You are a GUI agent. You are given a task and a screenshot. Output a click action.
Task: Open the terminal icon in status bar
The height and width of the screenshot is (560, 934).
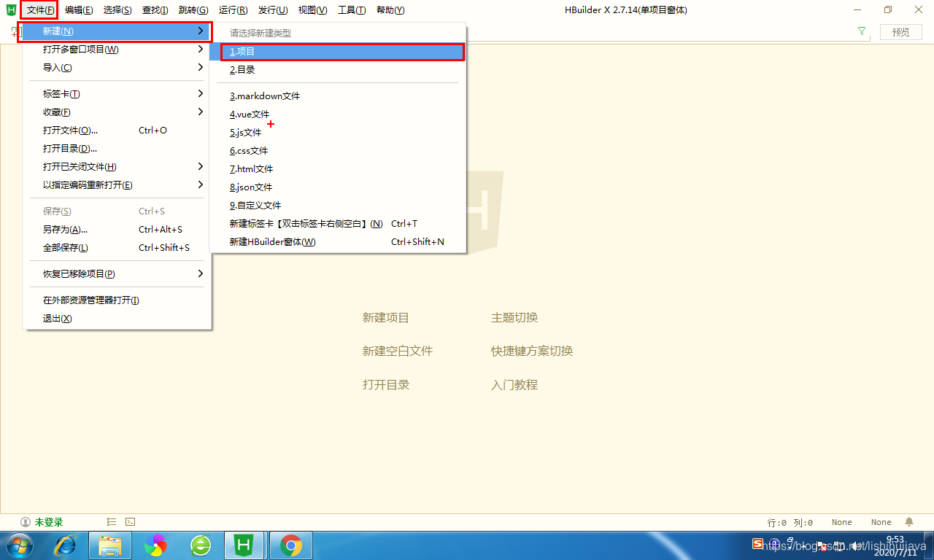point(130,521)
